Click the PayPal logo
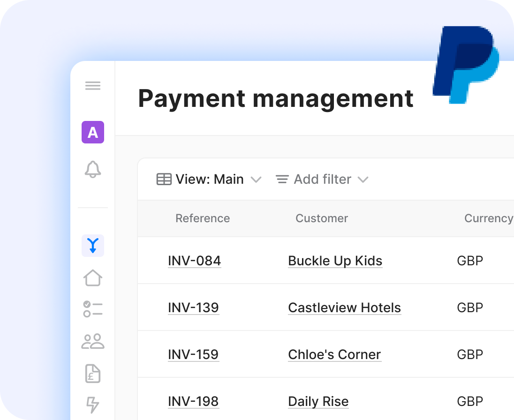Image resolution: width=514 pixels, height=420 pixels. [466, 65]
